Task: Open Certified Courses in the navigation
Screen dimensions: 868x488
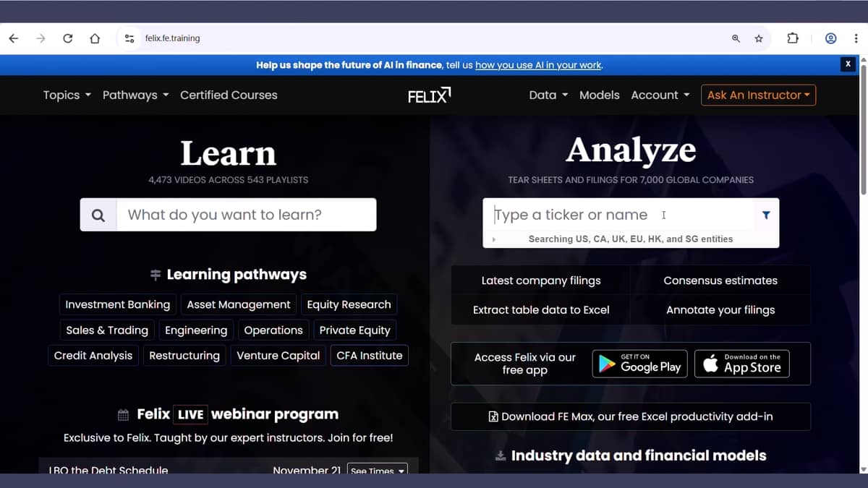Action: [229, 95]
